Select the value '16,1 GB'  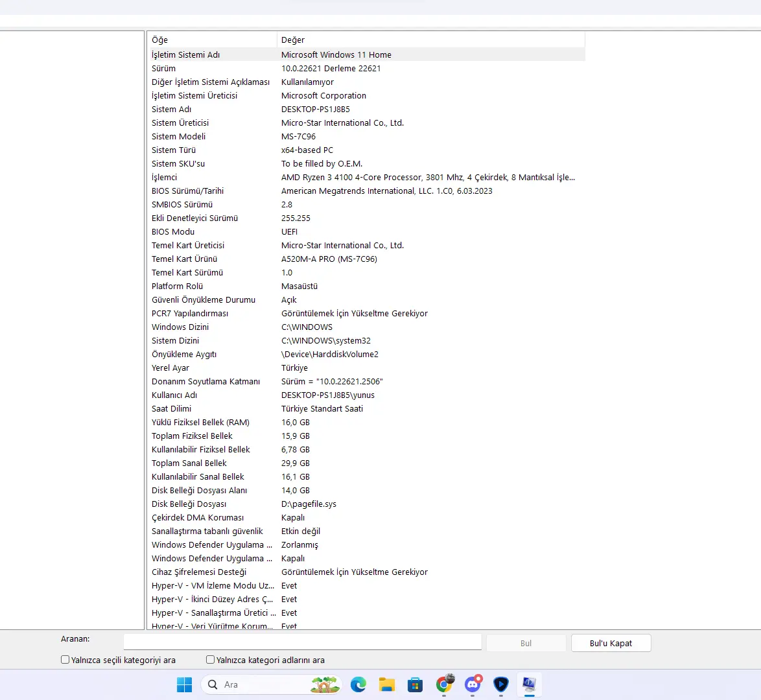[296, 476]
